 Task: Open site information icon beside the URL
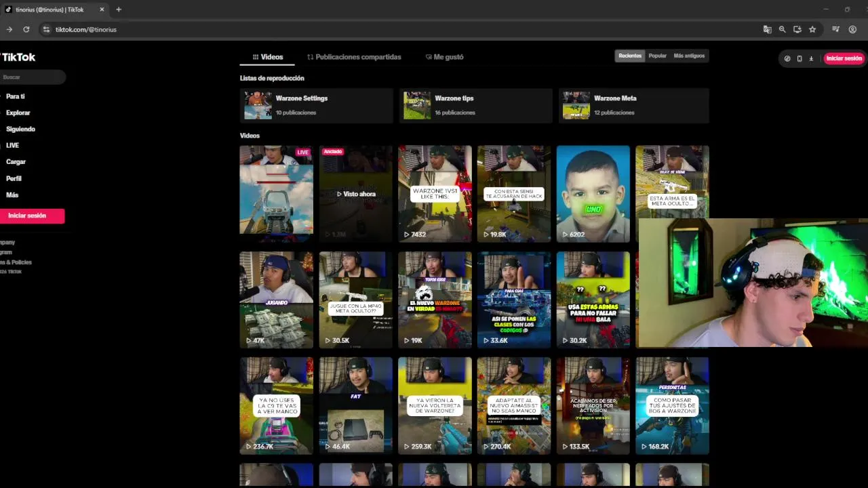(x=46, y=29)
